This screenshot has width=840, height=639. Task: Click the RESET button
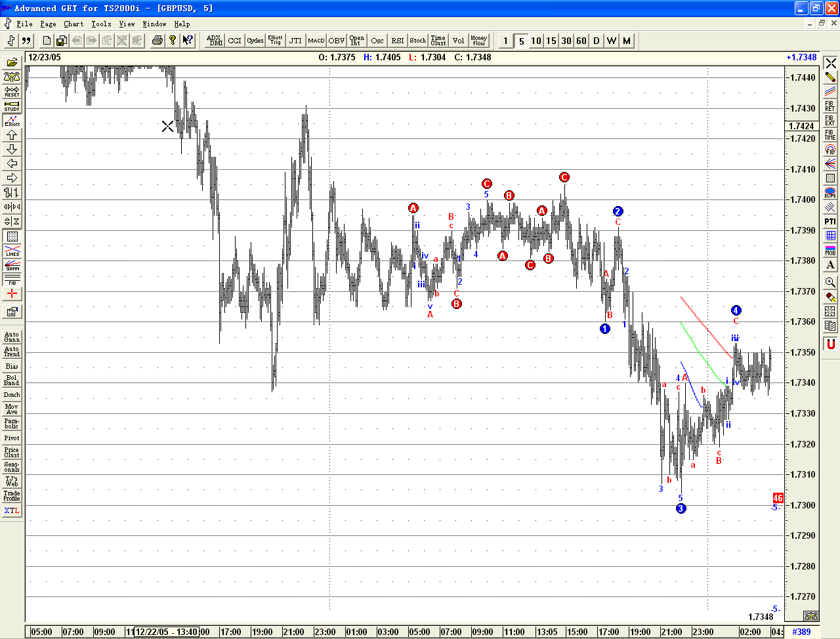(x=12, y=92)
